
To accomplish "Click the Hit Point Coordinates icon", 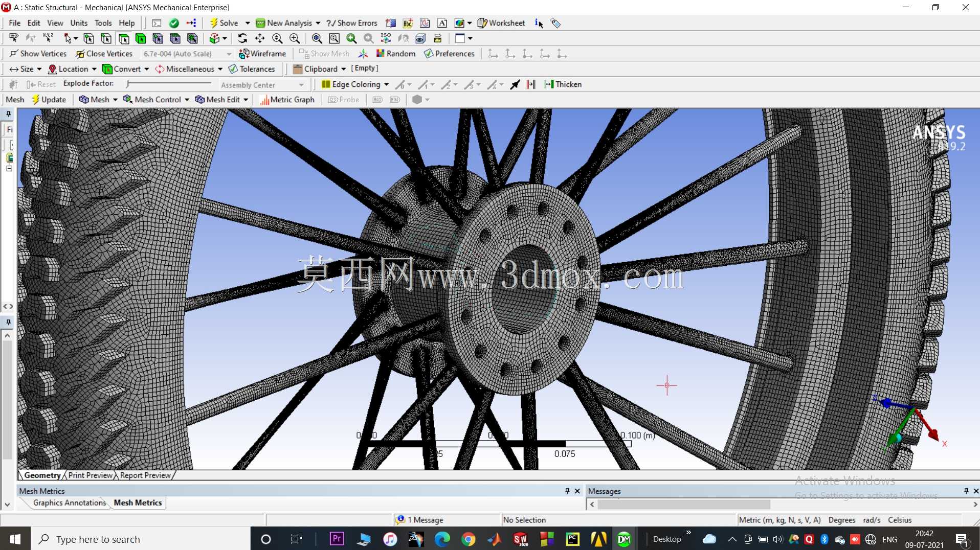I will tap(48, 38).
